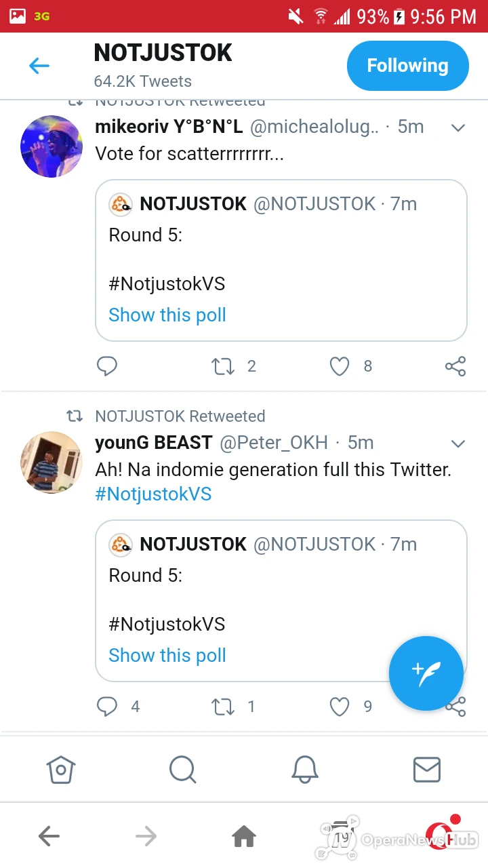Expand the options chevron on younG BEAST's tweet
The width and height of the screenshot is (488, 868).
point(458,443)
